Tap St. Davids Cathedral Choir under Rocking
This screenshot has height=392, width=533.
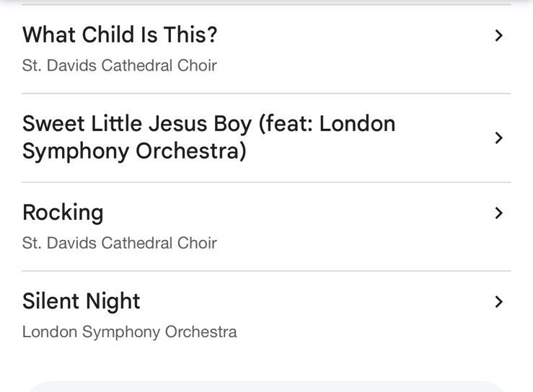tap(119, 243)
